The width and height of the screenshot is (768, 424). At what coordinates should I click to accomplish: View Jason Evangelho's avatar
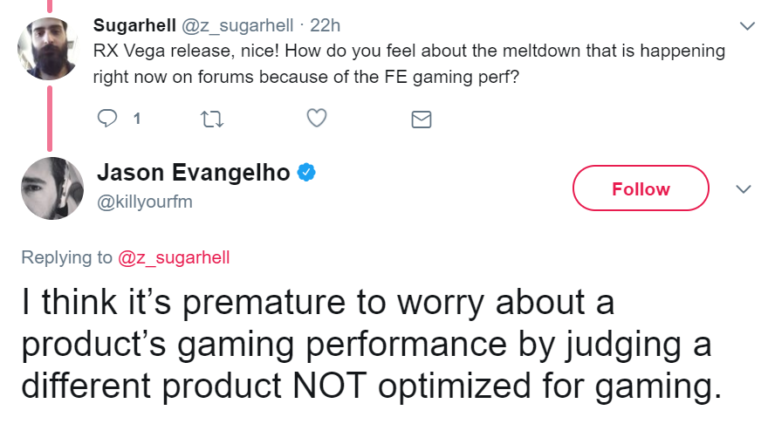pyautogui.click(x=52, y=189)
